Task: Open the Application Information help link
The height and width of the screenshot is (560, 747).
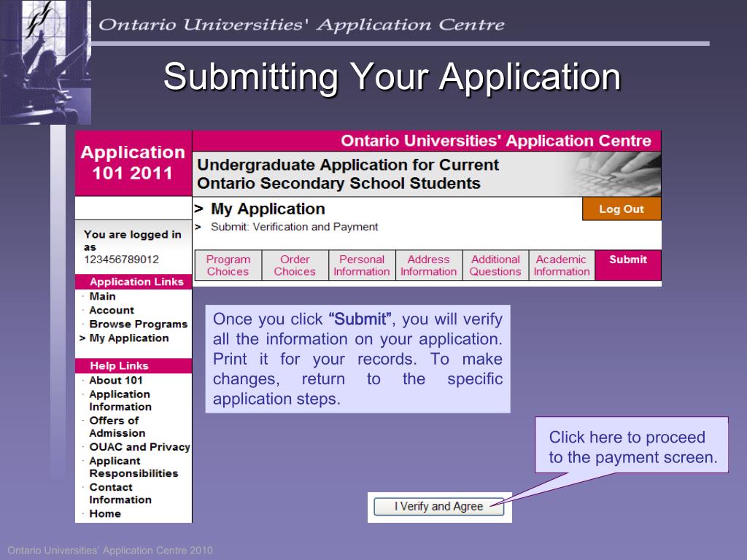Action: pyautogui.click(x=120, y=400)
